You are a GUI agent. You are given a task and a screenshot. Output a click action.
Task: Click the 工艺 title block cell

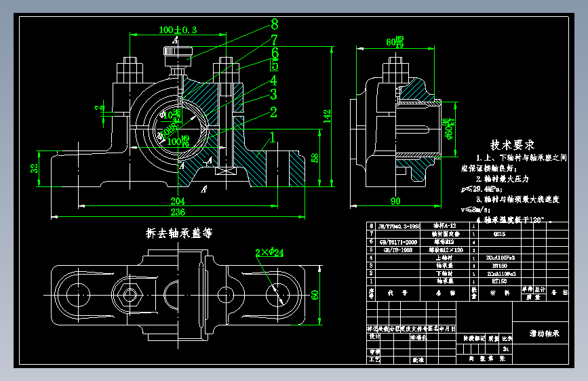[x=374, y=359]
